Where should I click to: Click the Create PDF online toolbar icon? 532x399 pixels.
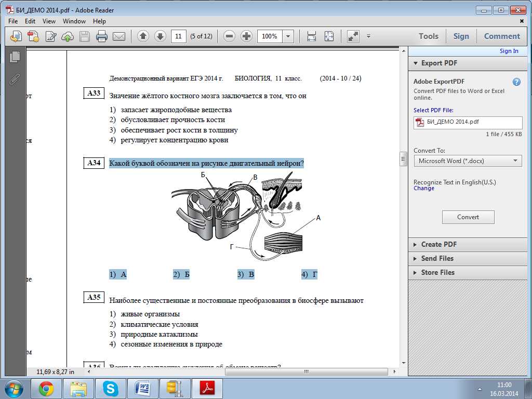(33, 36)
